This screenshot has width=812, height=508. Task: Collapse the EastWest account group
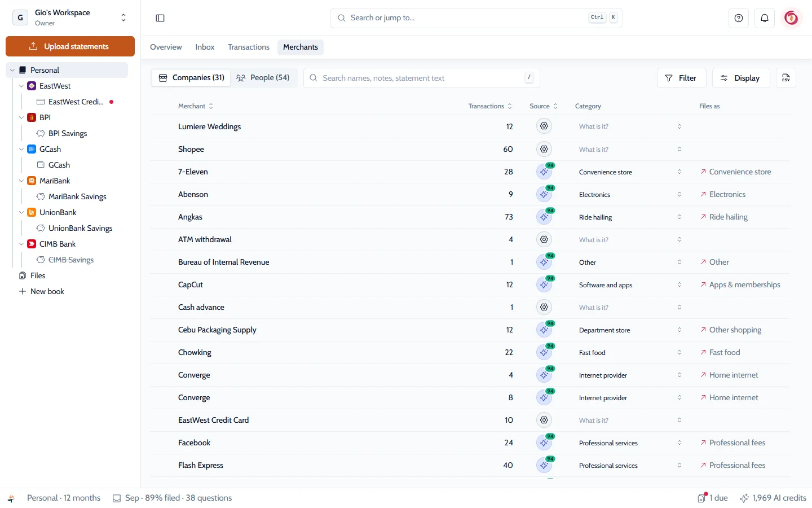pos(21,86)
